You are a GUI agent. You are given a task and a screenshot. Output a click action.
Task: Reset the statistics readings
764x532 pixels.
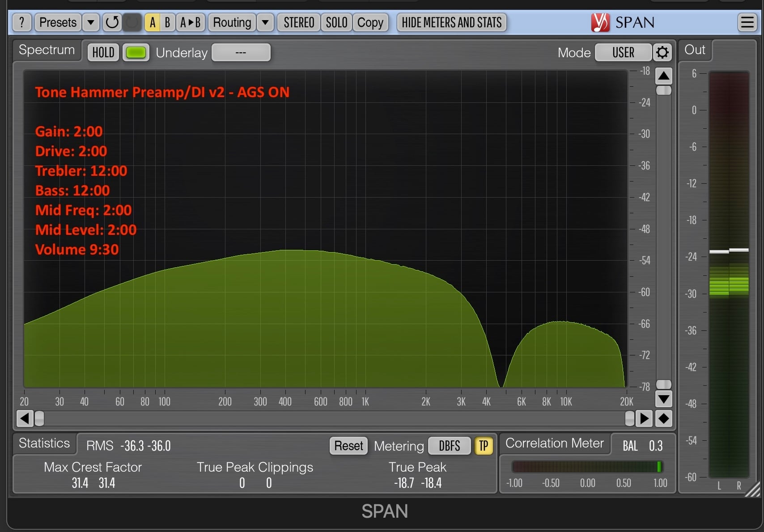pyautogui.click(x=349, y=446)
